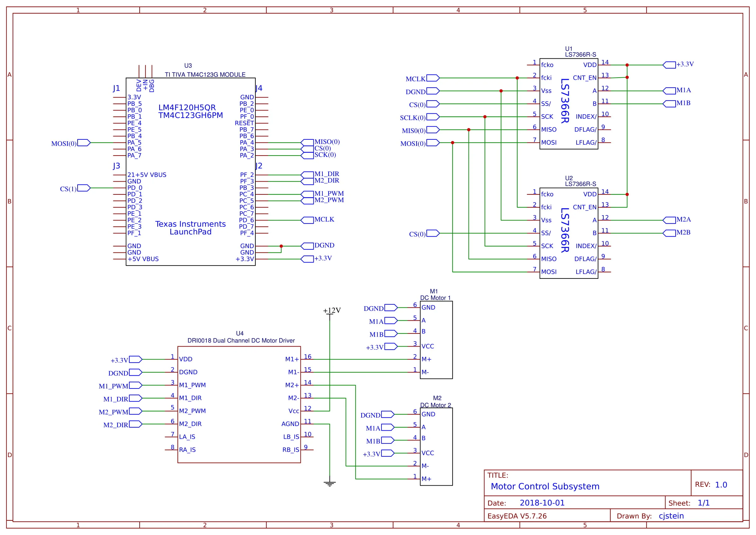Select the sheet value 1/1

(x=704, y=503)
